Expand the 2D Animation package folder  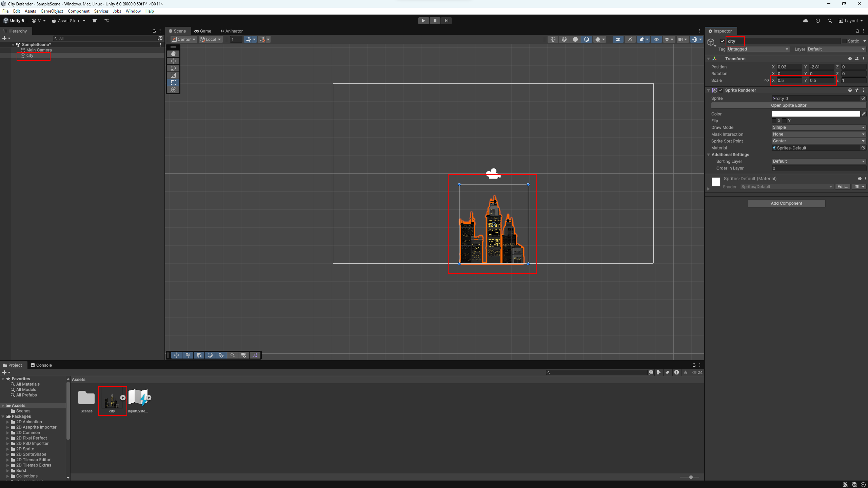point(8,422)
